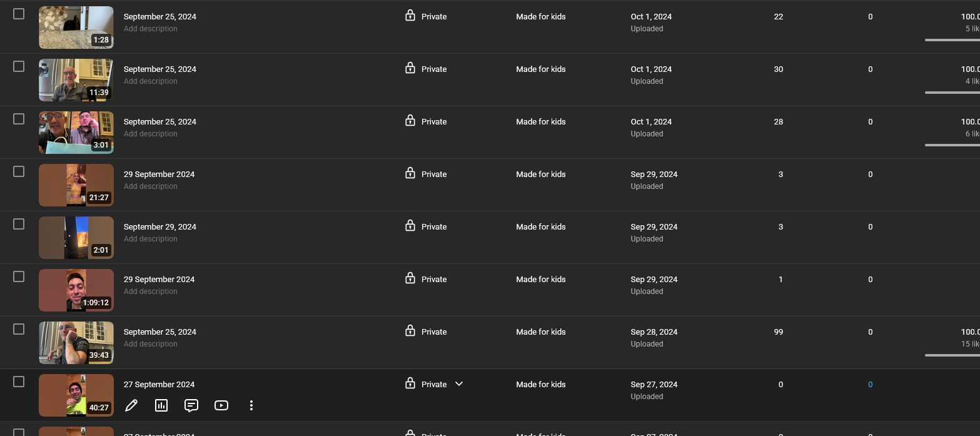Image resolution: width=980 pixels, height=436 pixels.
Task: Click the lock icon on the 1:09:12 video row
Action: (x=410, y=278)
